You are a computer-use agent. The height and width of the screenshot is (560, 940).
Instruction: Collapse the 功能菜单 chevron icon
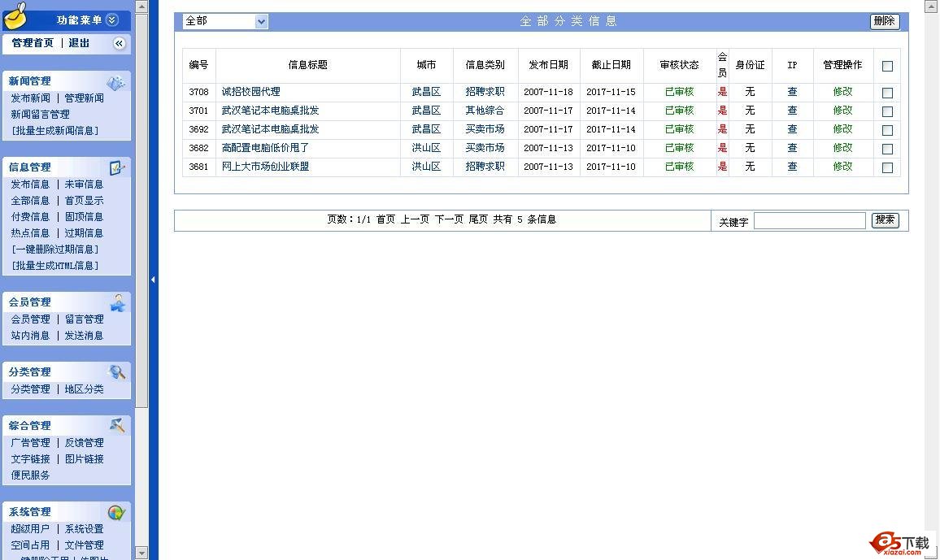pos(112,20)
